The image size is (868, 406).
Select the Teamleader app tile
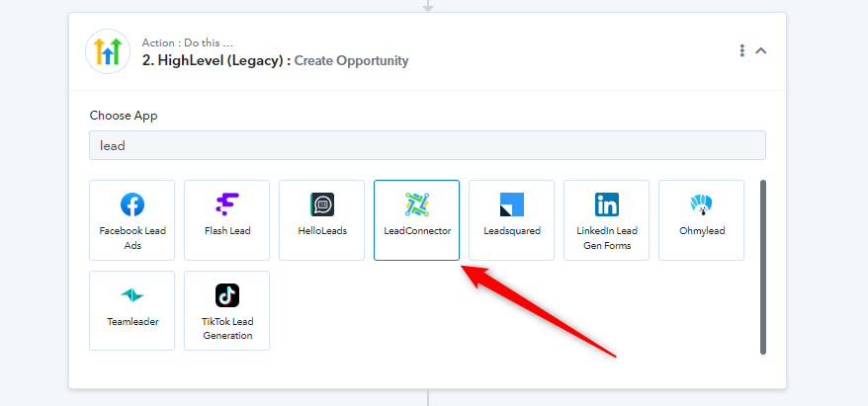pyautogui.click(x=131, y=310)
